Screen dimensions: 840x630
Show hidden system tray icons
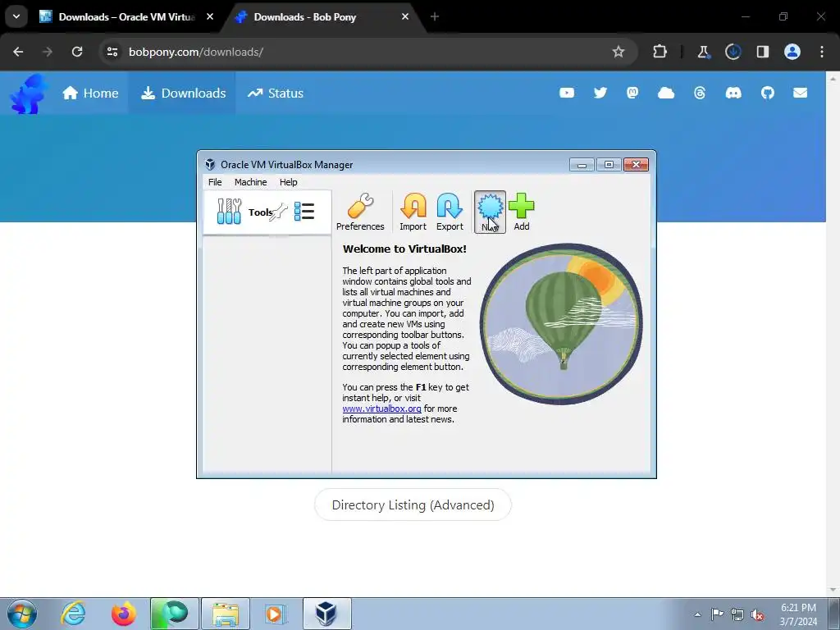697,614
